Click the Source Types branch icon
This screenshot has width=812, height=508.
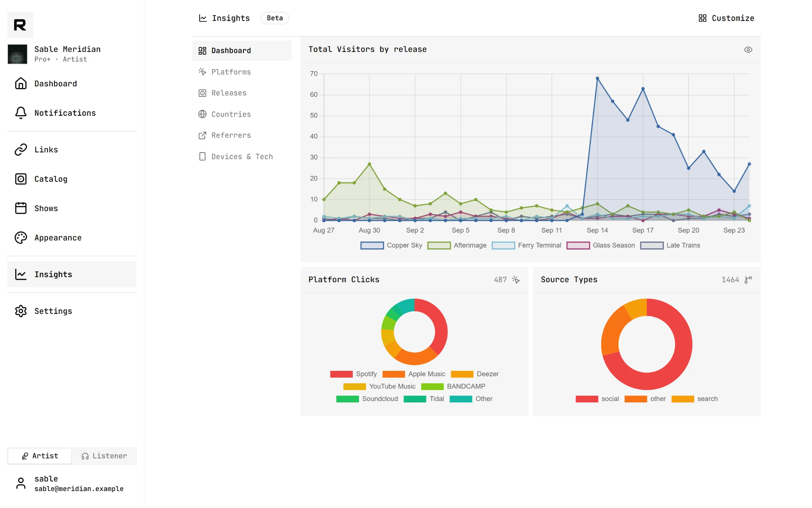[x=748, y=280]
